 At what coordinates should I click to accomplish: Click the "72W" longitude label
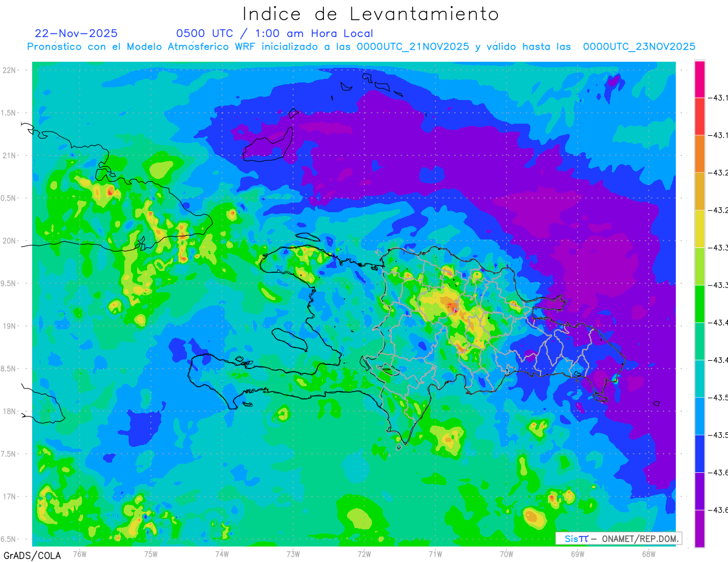pos(364,554)
